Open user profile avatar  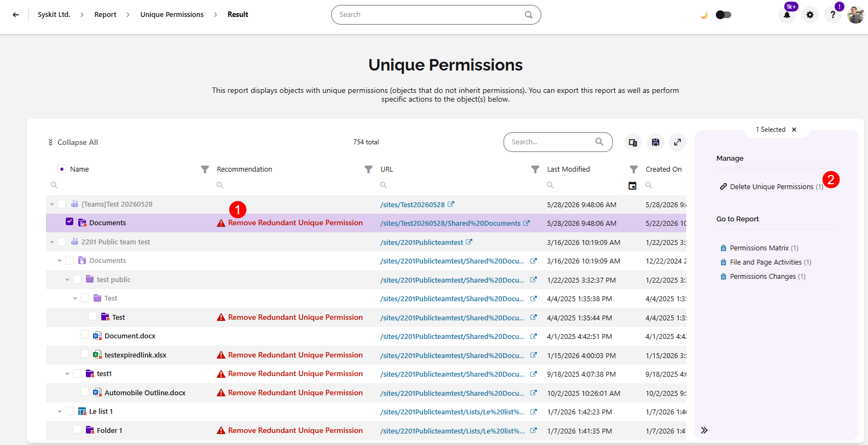[x=855, y=15]
